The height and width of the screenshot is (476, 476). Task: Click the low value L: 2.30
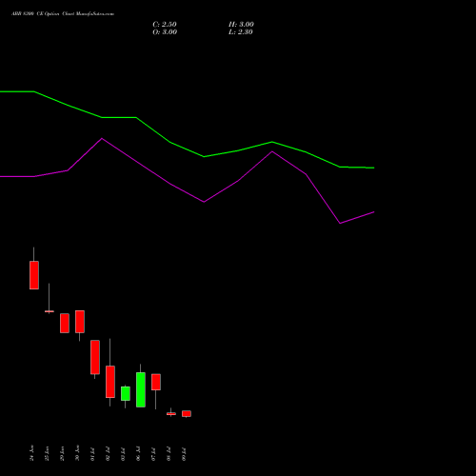point(241,32)
